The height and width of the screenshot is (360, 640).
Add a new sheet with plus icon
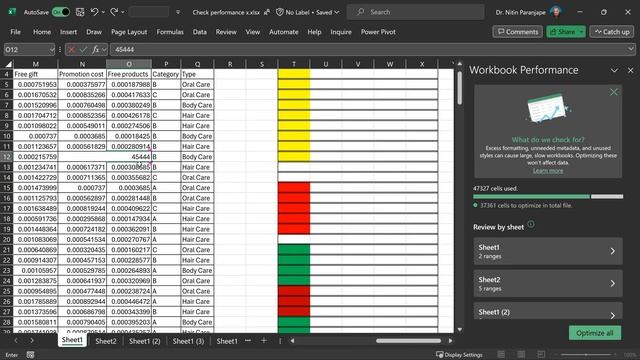coord(264,340)
